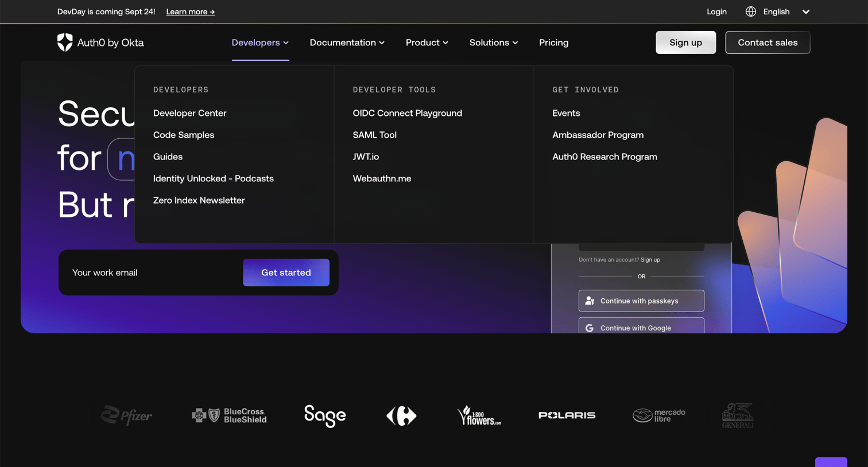
Task: Select SAML Tool menu item
Action: point(375,135)
